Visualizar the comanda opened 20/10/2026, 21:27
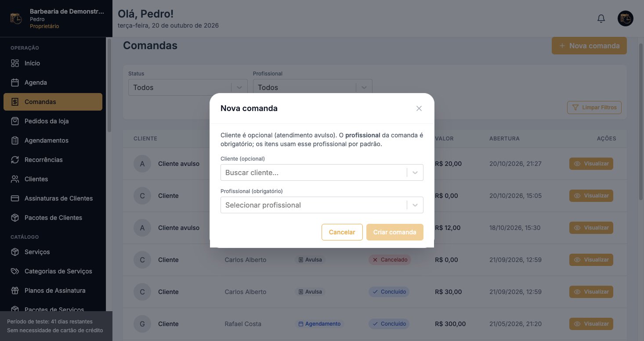644x341 pixels. point(591,164)
